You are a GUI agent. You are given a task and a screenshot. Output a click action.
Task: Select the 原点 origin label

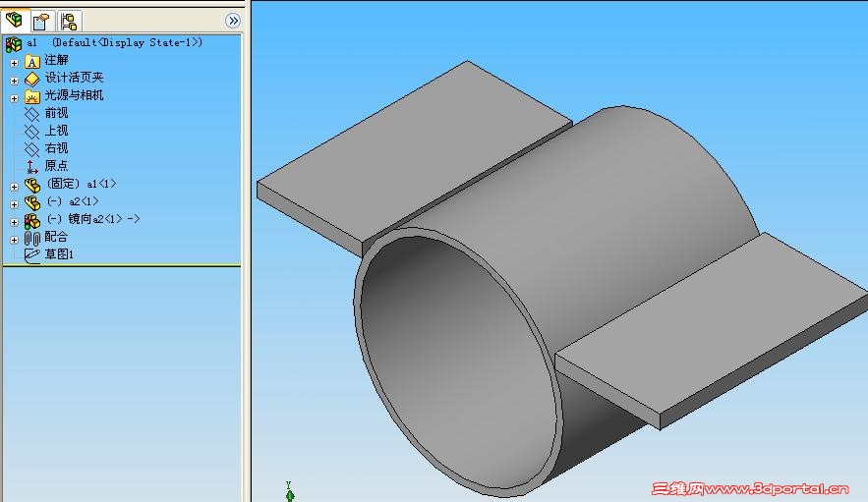click(x=56, y=166)
